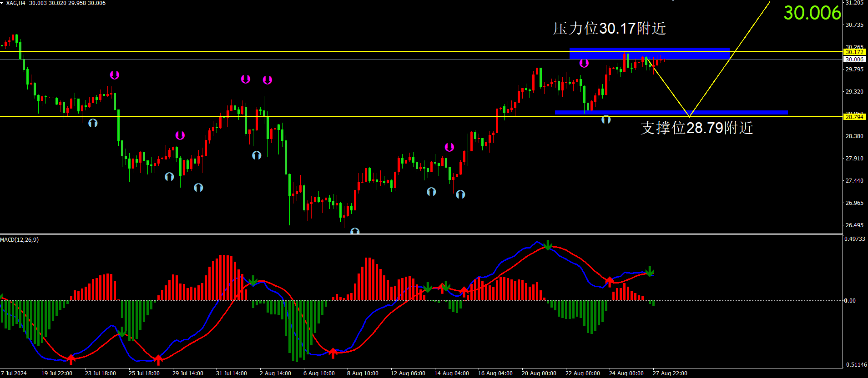Select the large green 30.006 price label
The width and height of the screenshot is (868, 378).
point(812,13)
